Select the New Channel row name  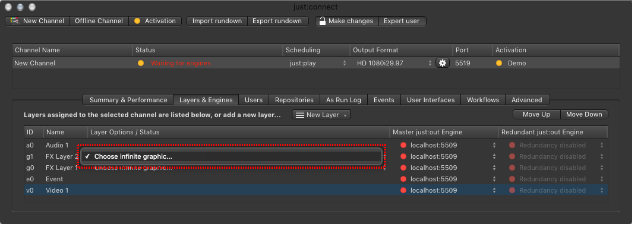pyautogui.click(x=34, y=64)
